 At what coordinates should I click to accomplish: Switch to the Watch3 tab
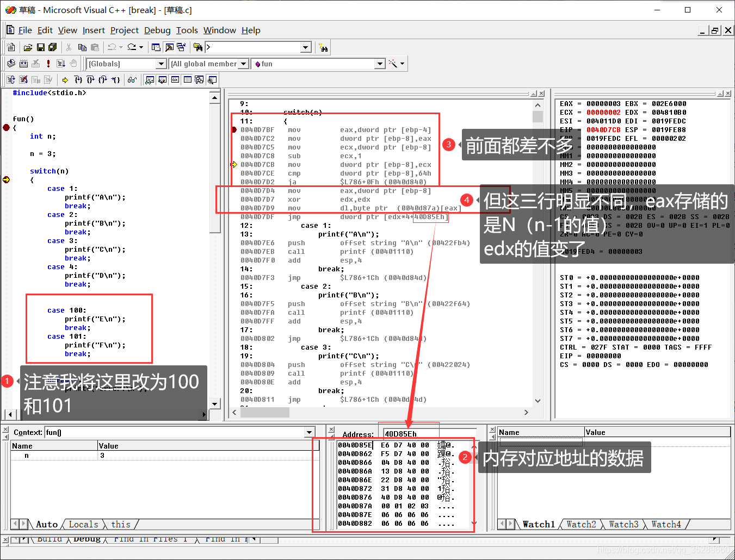coord(623,525)
